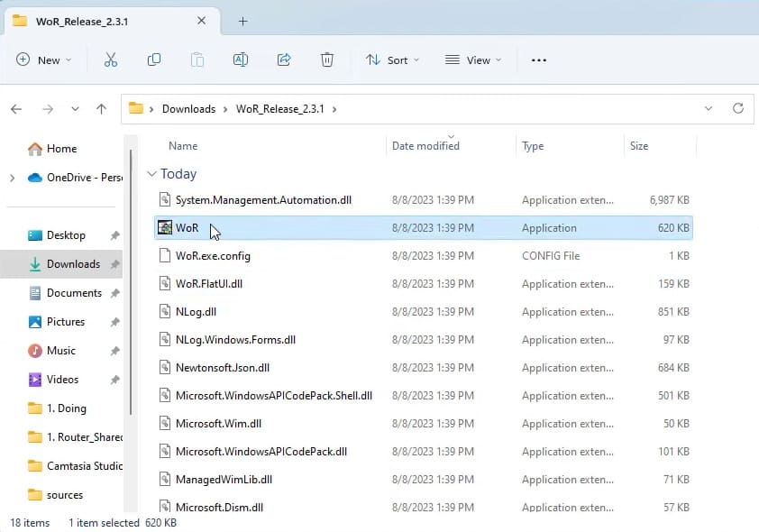Show address bar history dropdown
759x532 pixels.
[x=708, y=109]
